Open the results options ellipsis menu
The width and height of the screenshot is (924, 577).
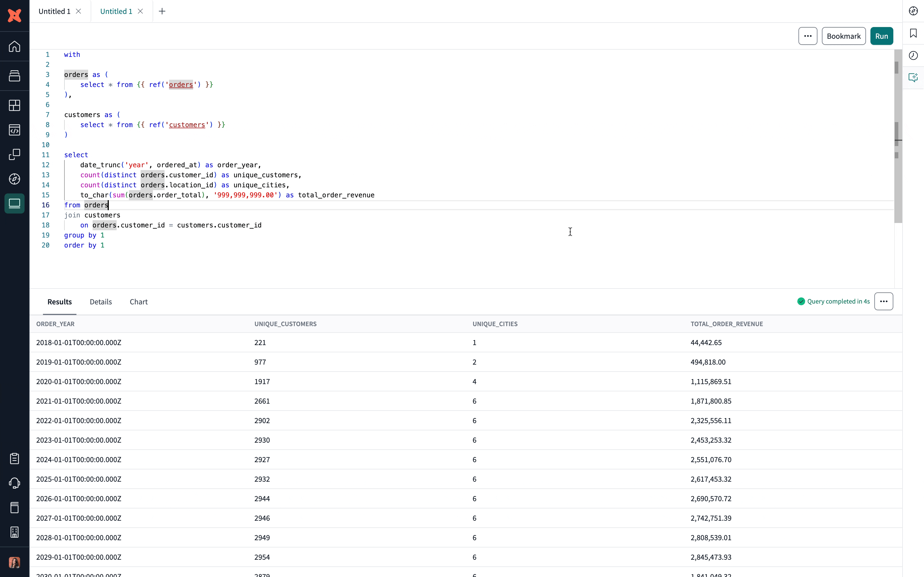[884, 301]
